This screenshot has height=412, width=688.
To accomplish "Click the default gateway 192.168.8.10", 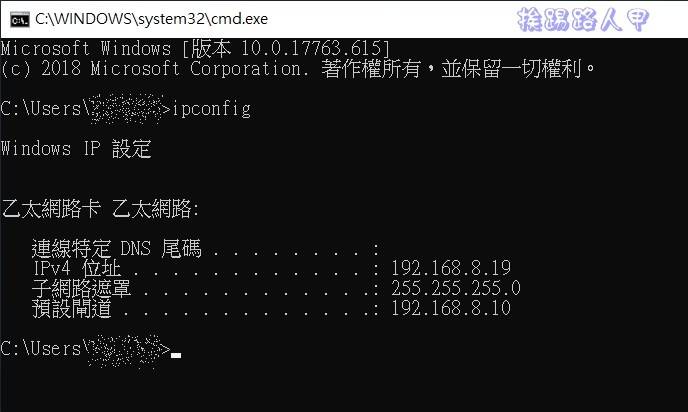I will point(451,308).
